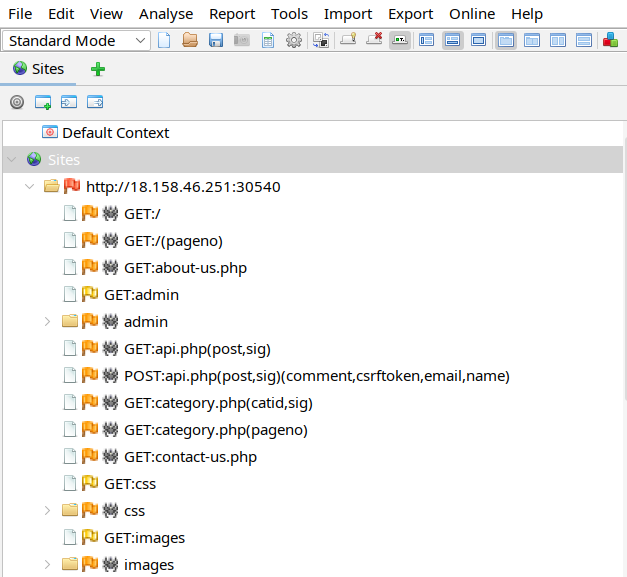
Task: Select GET:category.php(pageno) entry
Action: [x=216, y=430]
